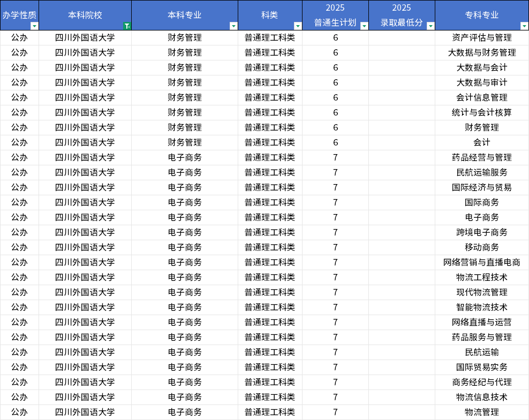Viewport: 529px width, 420px height.
Task: Click the 会计信息管理 cell
Action: pyautogui.click(x=482, y=98)
